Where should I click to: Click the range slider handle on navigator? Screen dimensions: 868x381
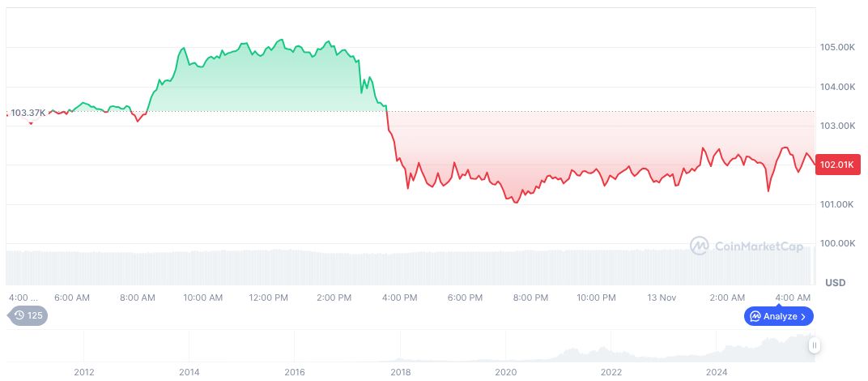tap(815, 345)
